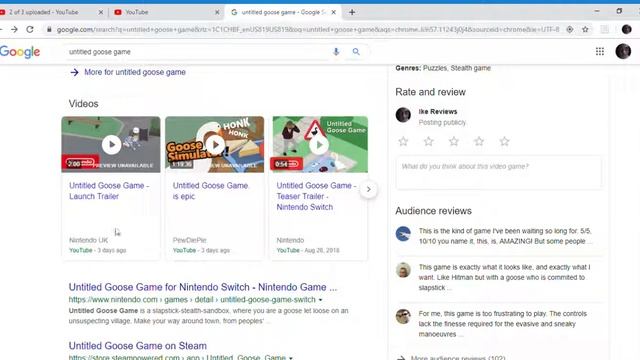640x360 pixels.
Task: Open 'Untitled Goose Game on Steam' result
Action: coord(138,346)
